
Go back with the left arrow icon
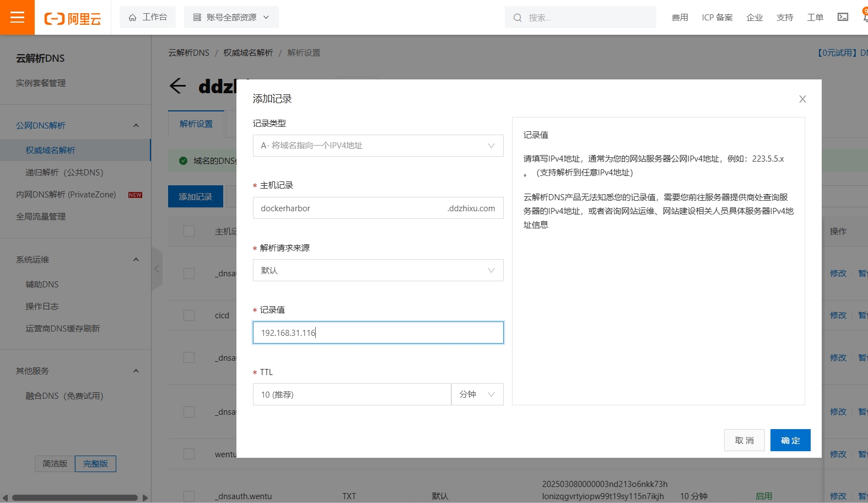tap(177, 86)
